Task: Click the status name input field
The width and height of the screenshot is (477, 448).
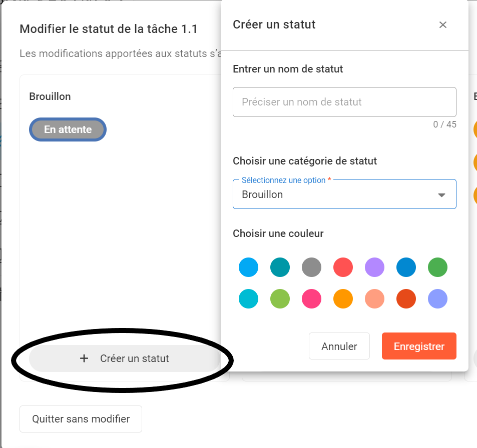Action: 344,102
